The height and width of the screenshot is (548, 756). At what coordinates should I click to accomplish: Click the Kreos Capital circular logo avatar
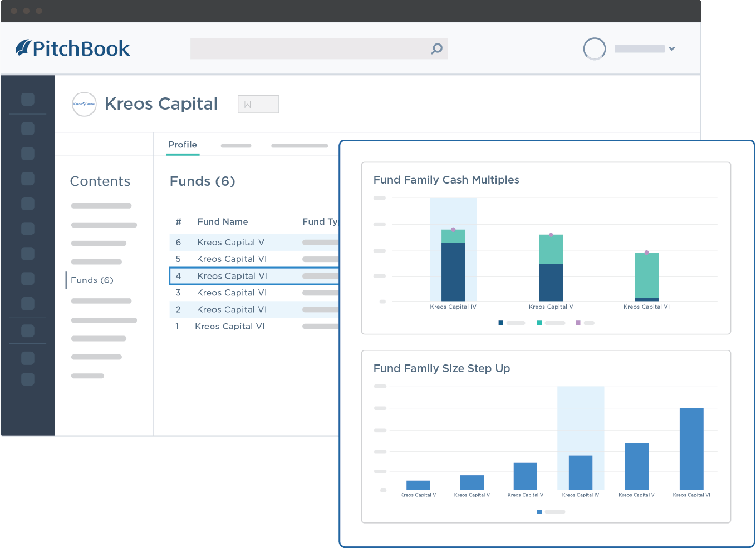84,104
